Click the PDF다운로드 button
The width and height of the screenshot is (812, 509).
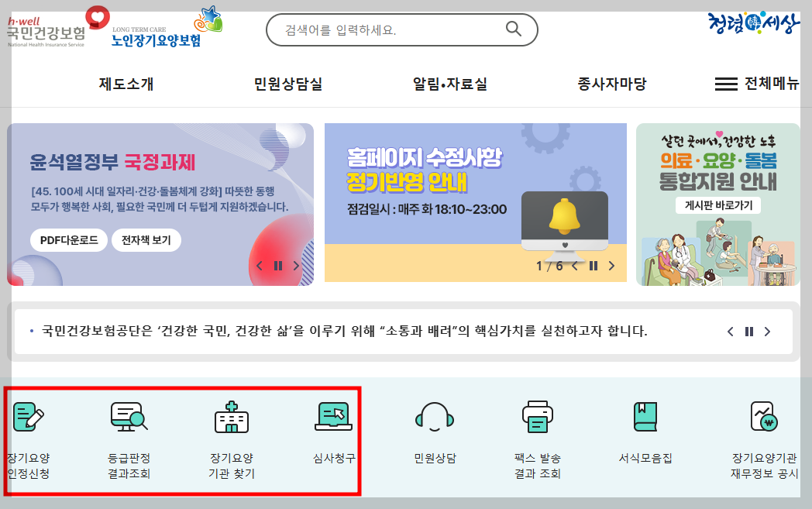click(69, 240)
